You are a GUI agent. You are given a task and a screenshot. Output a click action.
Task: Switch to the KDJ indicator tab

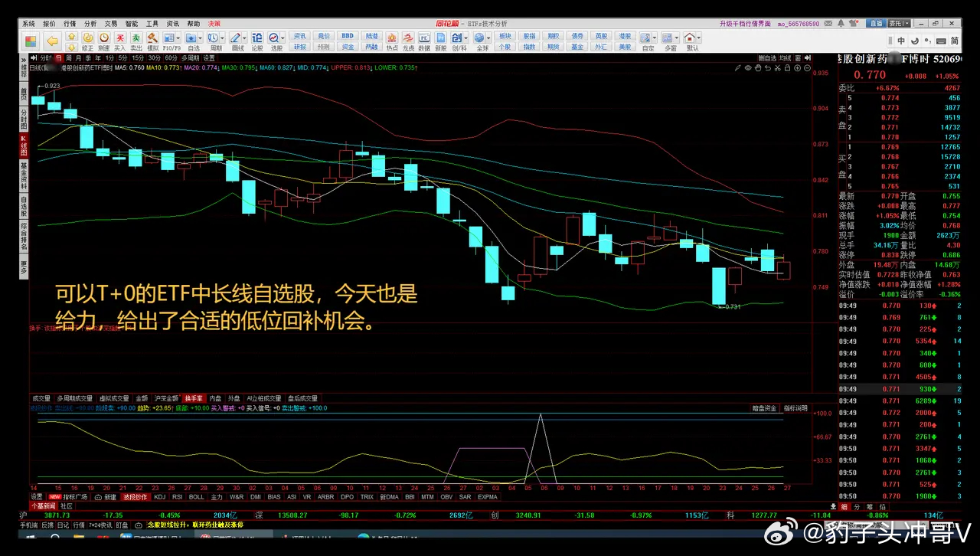click(x=159, y=496)
